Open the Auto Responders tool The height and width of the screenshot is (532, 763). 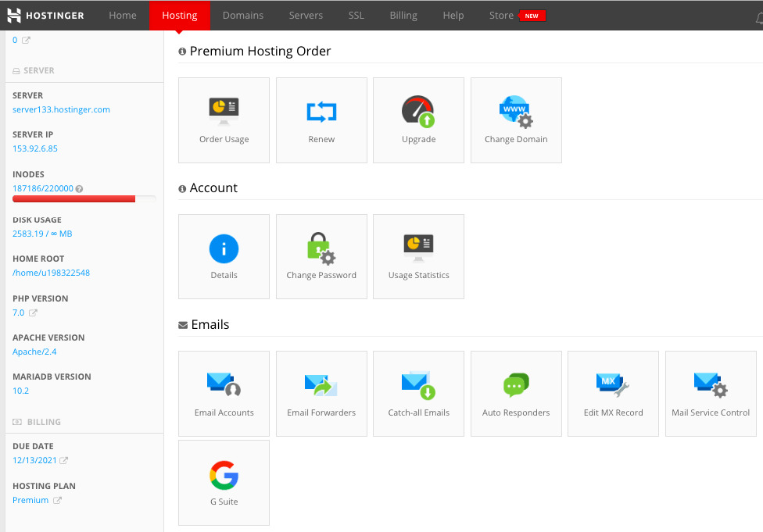516,394
